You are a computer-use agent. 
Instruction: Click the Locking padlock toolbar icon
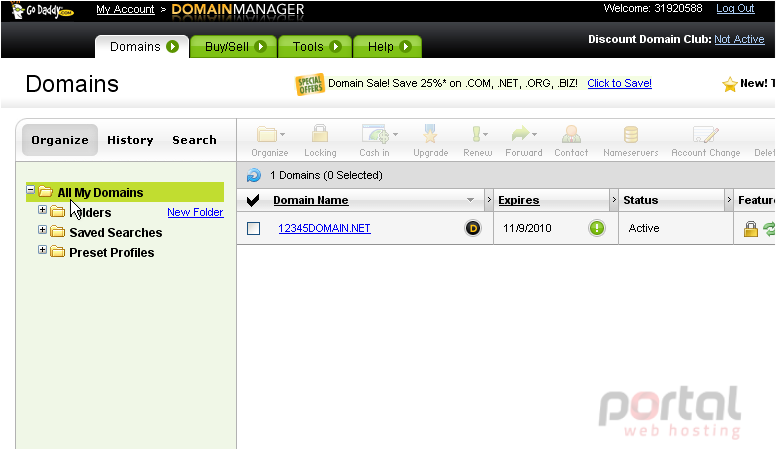320,134
